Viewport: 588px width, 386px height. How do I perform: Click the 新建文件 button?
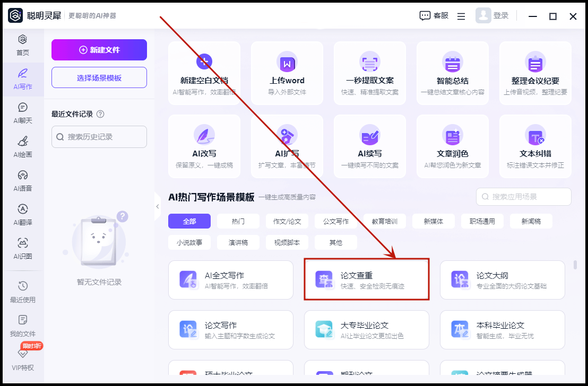click(x=99, y=50)
